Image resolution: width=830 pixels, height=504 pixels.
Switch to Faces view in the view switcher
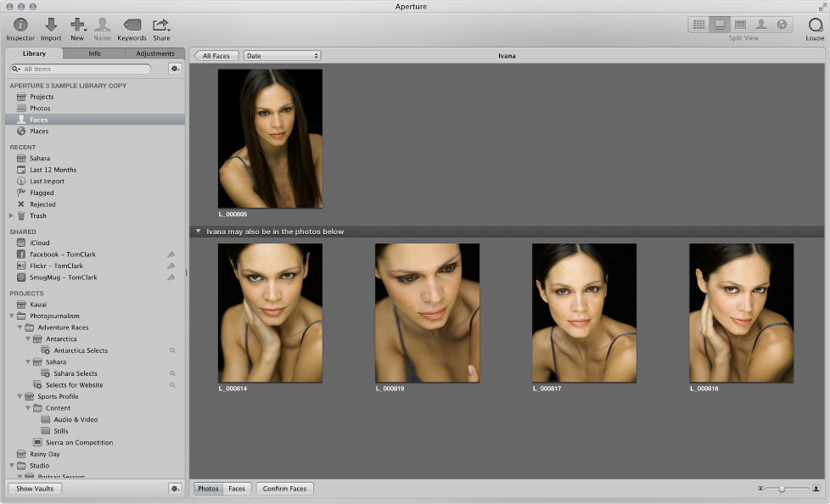pos(762,24)
